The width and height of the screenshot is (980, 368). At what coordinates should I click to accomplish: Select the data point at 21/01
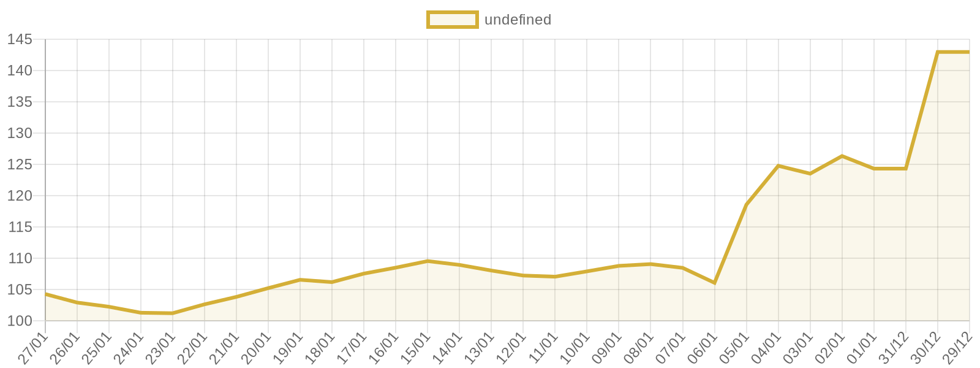coord(236,297)
